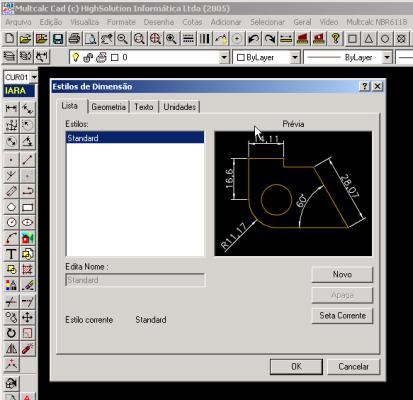Select the hatch pattern tool
The height and width of the screenshot is (400, 413).
coord(27,269)
